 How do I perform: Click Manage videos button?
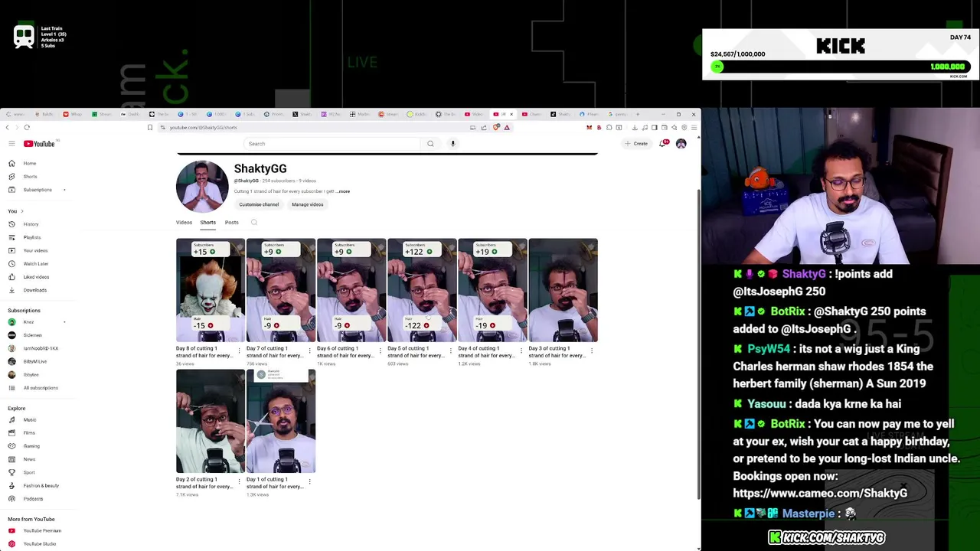click(x=307, y=204)
